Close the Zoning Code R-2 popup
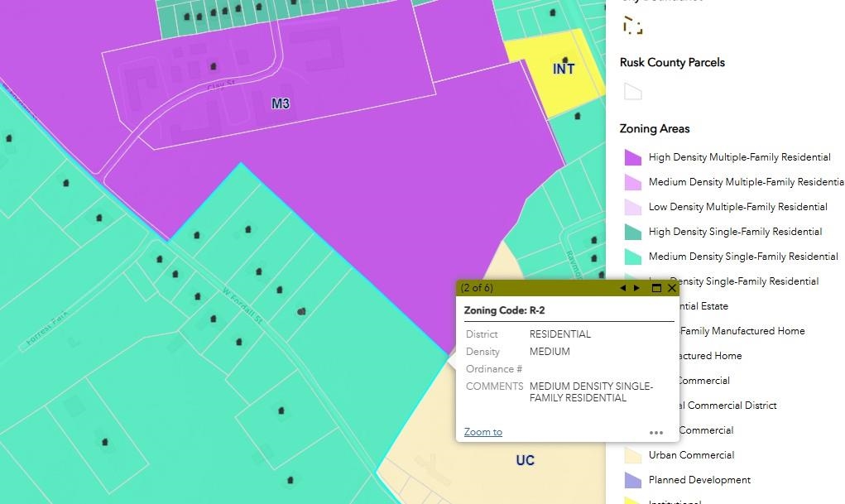 [672, 288]
